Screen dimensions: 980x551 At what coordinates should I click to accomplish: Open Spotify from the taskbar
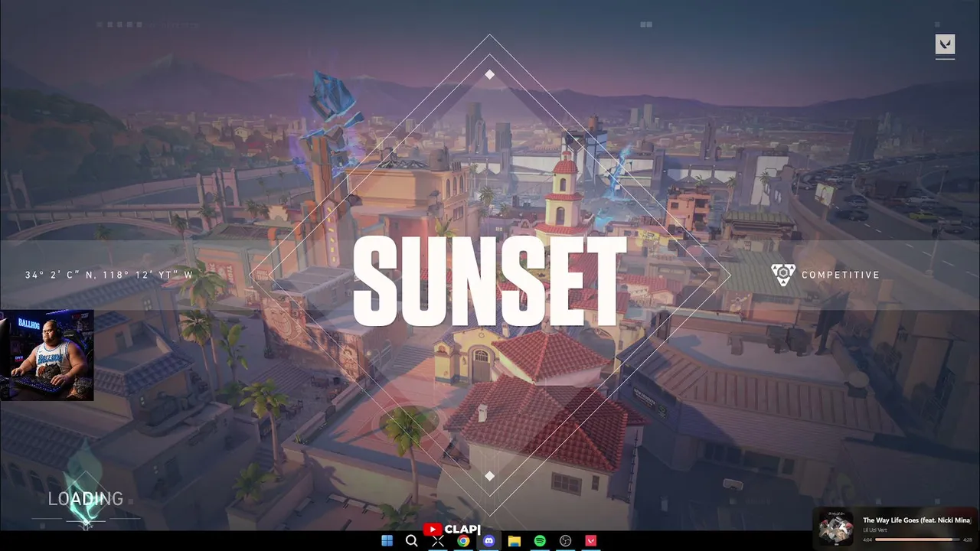tap(540, 541)
